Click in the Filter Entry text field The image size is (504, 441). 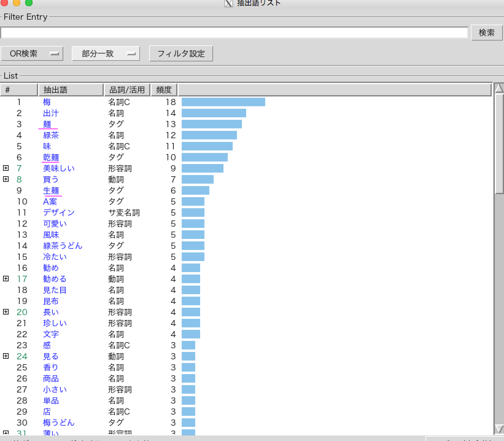[x=233, y=33]
